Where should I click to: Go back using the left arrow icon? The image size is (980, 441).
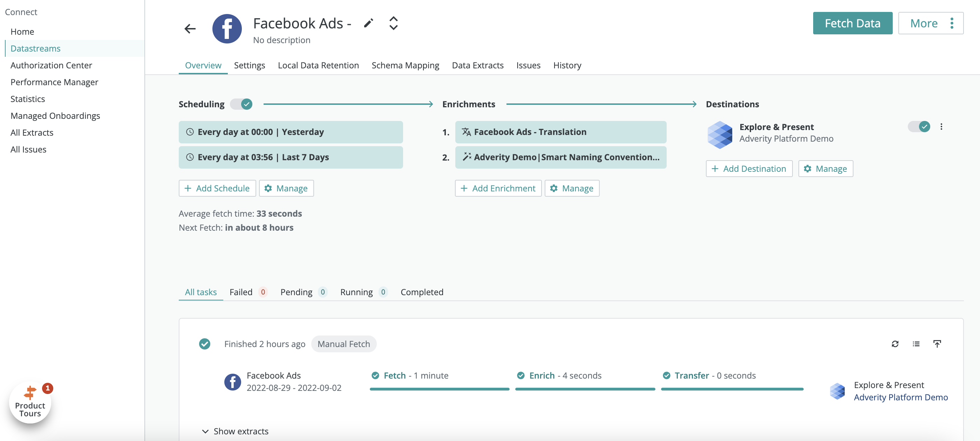pyautogui.click(x=190, y=28)
